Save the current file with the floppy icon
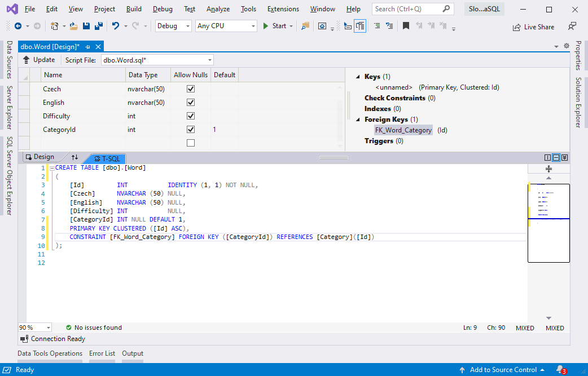Image resolution: width=588 pixels, height=376 pixels. (86, 26)
